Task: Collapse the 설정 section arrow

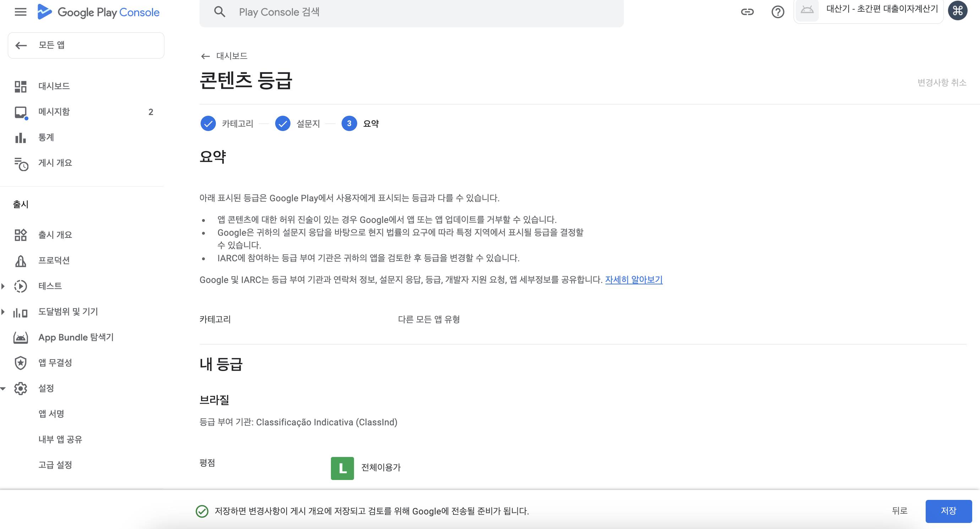Action: coord(3,388)
